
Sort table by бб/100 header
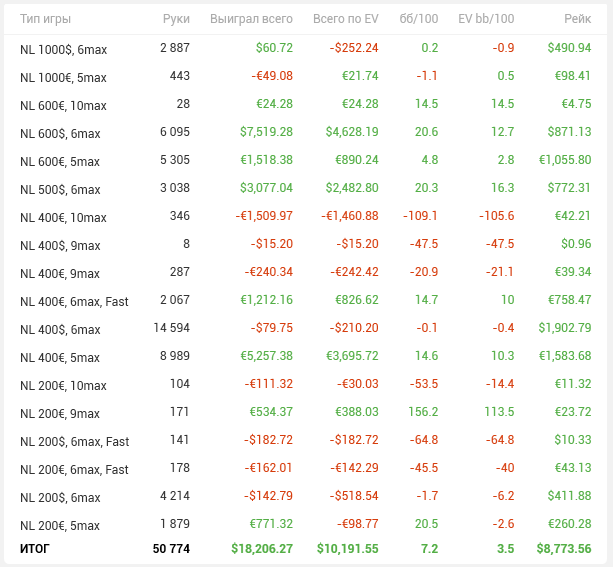point(419,19)
